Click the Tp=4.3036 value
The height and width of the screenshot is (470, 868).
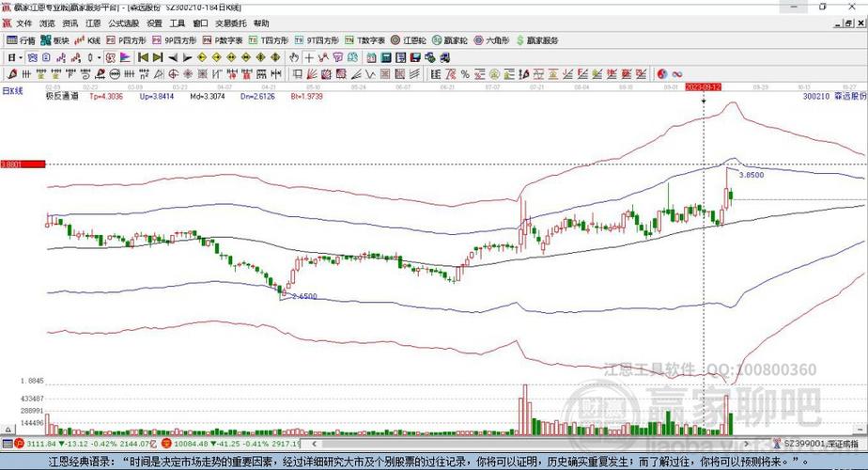point(106,97)
